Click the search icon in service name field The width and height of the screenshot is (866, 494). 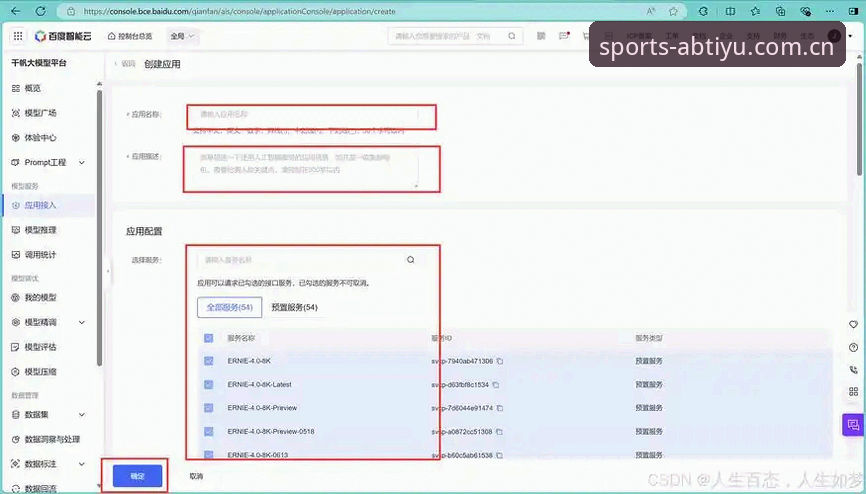pyautogui.click(x=410, y=260)
